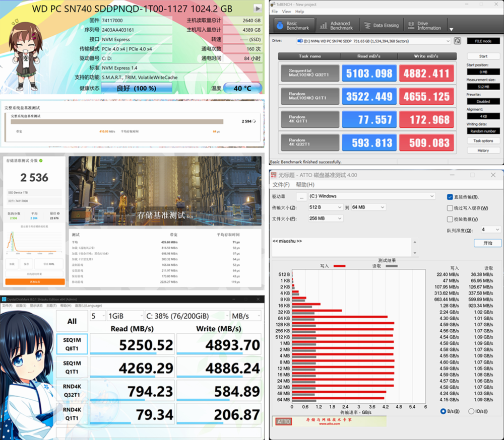
Task: Click the ATTO description scroll up arrow
Action: coord(415,242)
